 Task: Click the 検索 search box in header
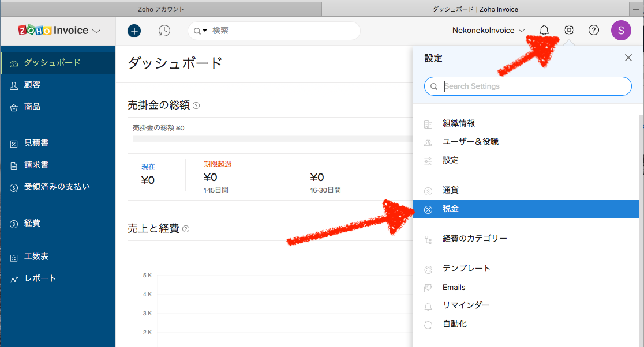(x=283, y=31)
